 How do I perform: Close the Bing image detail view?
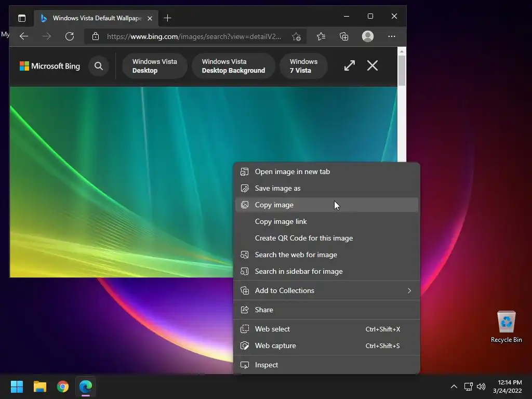coord(373,65)
